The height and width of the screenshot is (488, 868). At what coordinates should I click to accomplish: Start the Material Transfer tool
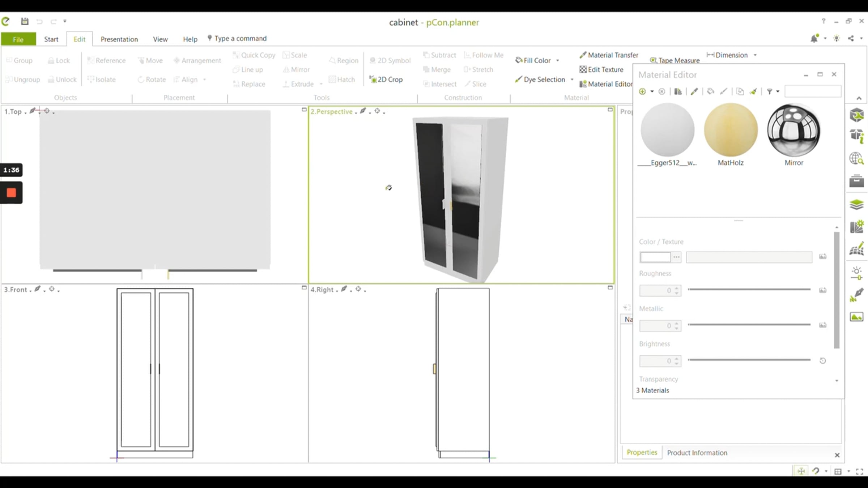tap(609, 55)
